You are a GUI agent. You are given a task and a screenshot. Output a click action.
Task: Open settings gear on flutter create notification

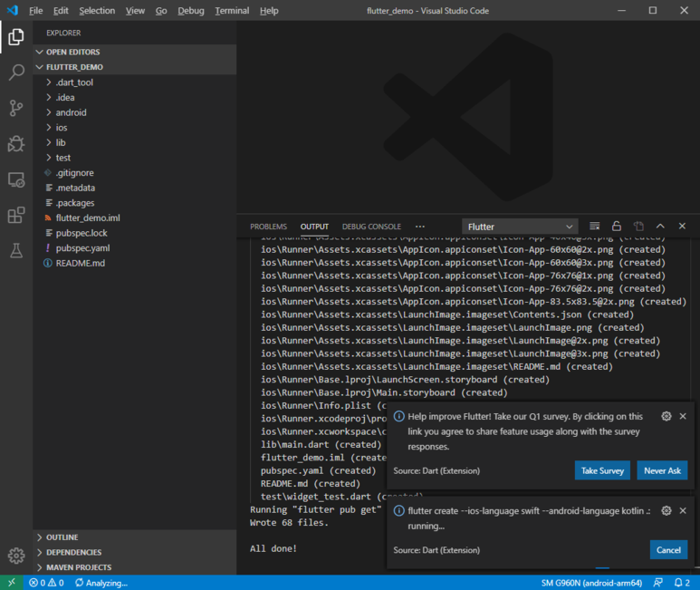(666, 510)
